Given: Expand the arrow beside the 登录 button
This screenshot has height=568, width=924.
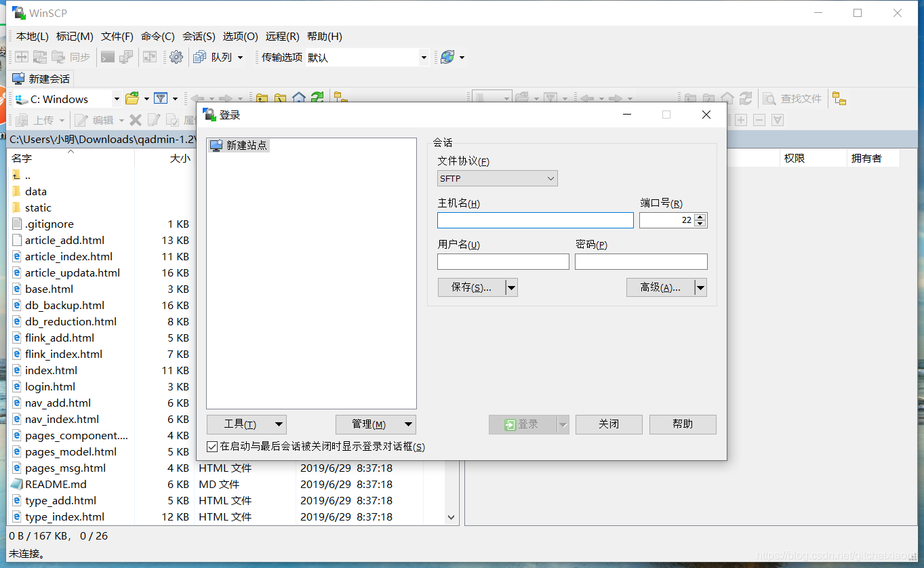Looking at the screenshot, I should click(563, 424).
